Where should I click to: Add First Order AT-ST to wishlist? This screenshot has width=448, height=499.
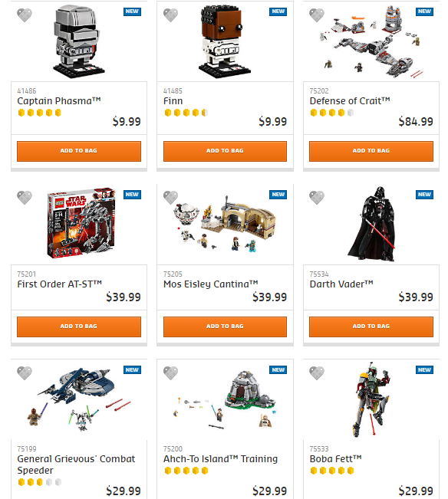click(x=25, y=198)
